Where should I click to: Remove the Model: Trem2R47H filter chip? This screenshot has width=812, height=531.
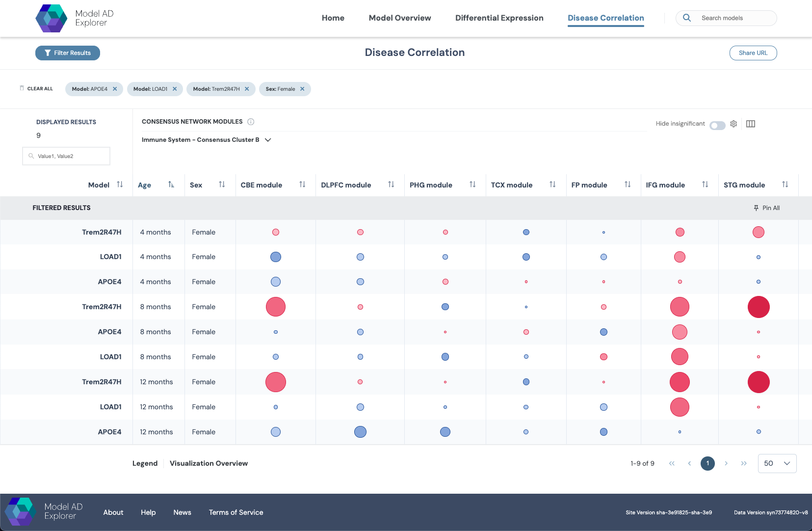247,89
